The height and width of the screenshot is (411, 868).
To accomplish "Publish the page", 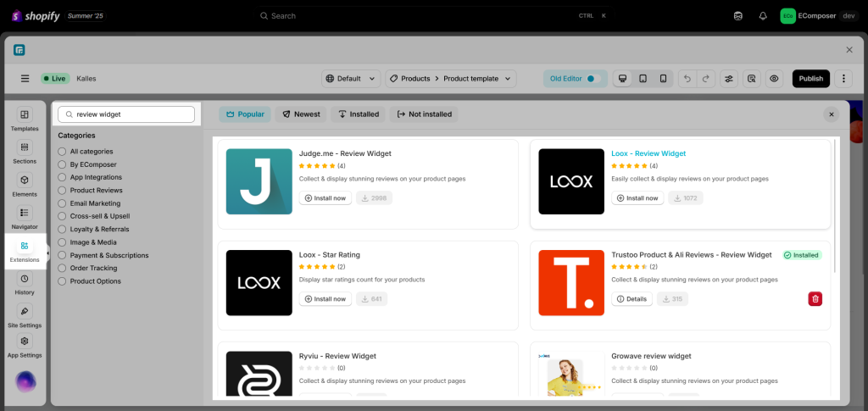I will click(811, 79).
